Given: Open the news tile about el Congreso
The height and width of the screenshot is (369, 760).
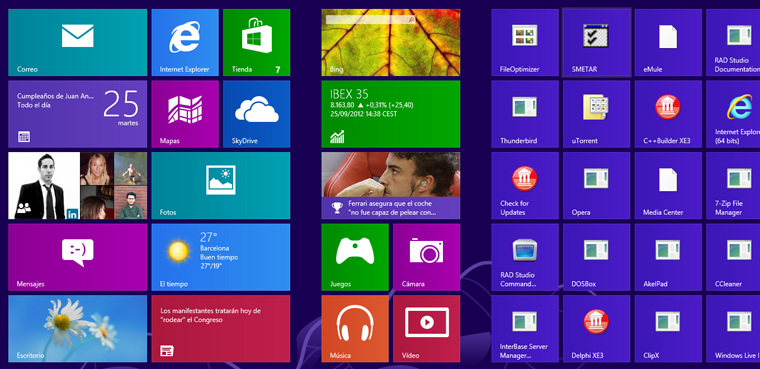Looking at the screenshot, I should (221, 329).
